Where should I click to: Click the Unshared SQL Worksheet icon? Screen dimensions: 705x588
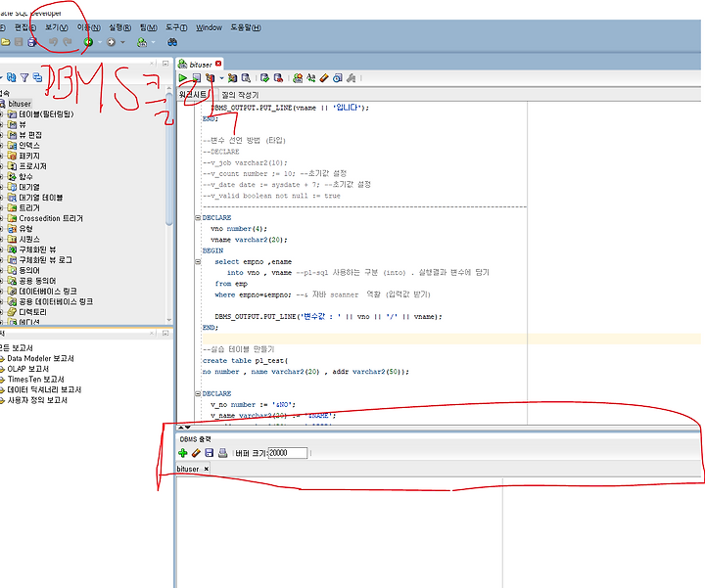[298, 78]
